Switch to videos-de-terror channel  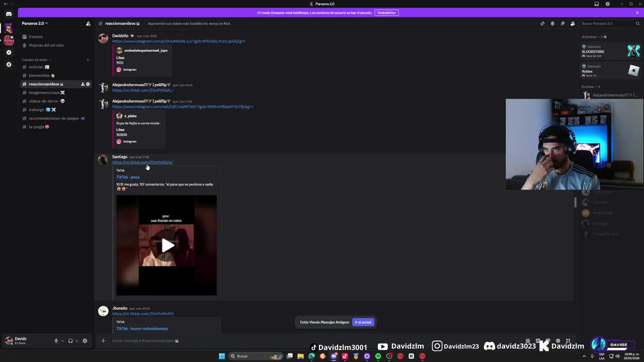click(55, 101)
